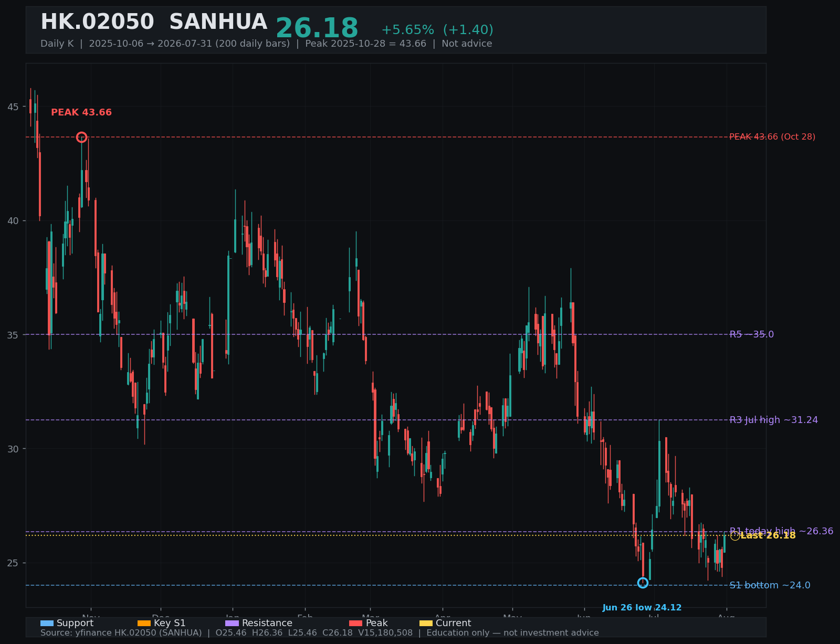Image resolution: width=840 pixels, height=644 pixels.
Task: Click the Last 26.18 current price label
Action: (x=768, y=535)
